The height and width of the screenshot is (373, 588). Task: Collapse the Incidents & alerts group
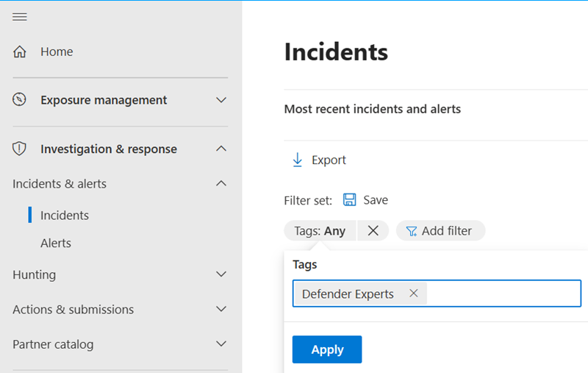221,184
